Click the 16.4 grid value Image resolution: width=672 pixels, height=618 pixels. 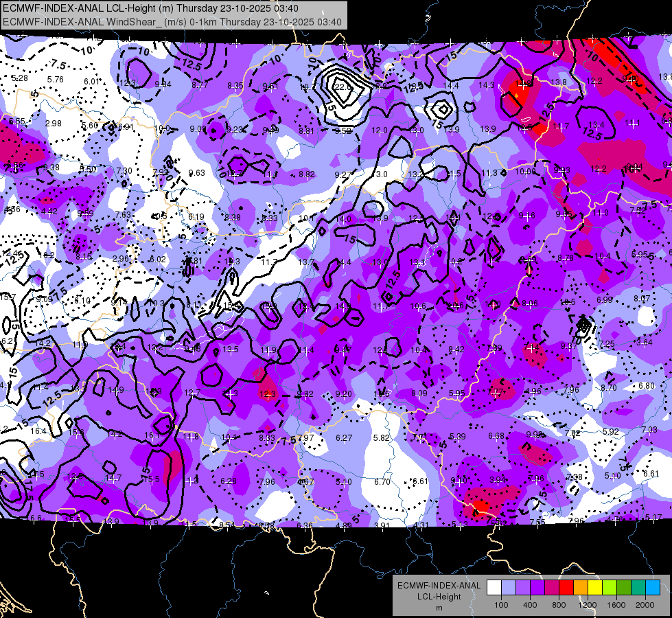pos(38,431)
